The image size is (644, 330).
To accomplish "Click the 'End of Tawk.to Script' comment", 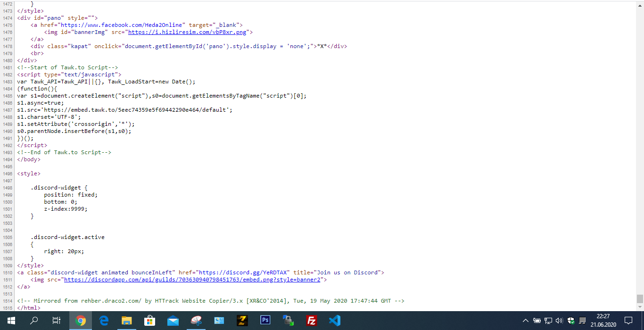I will 64,152.
